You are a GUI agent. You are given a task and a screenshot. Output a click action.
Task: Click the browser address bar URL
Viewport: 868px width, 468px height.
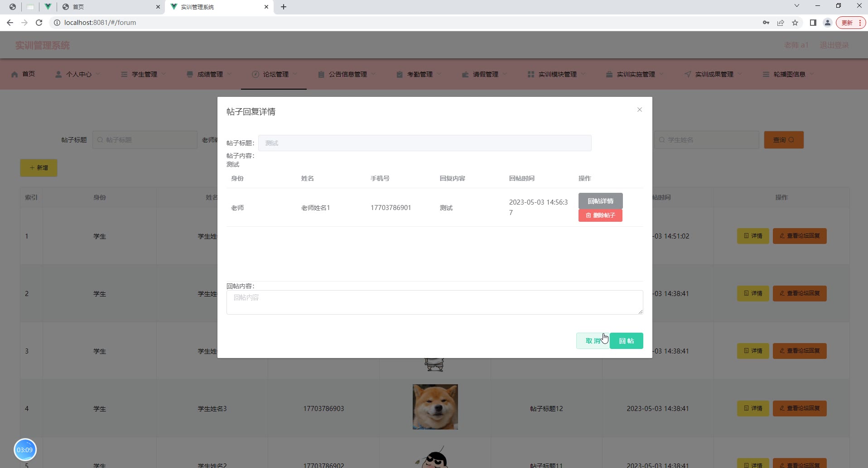[100, 23]
